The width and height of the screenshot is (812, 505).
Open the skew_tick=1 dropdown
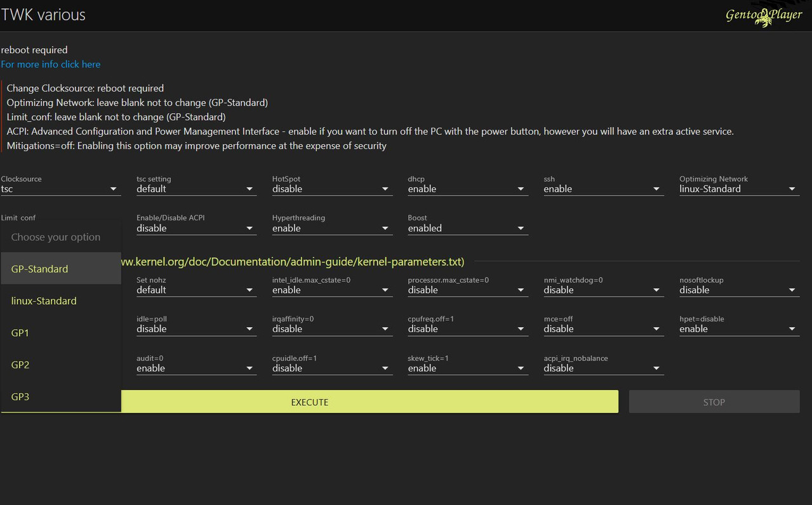(x=468, y=368)
